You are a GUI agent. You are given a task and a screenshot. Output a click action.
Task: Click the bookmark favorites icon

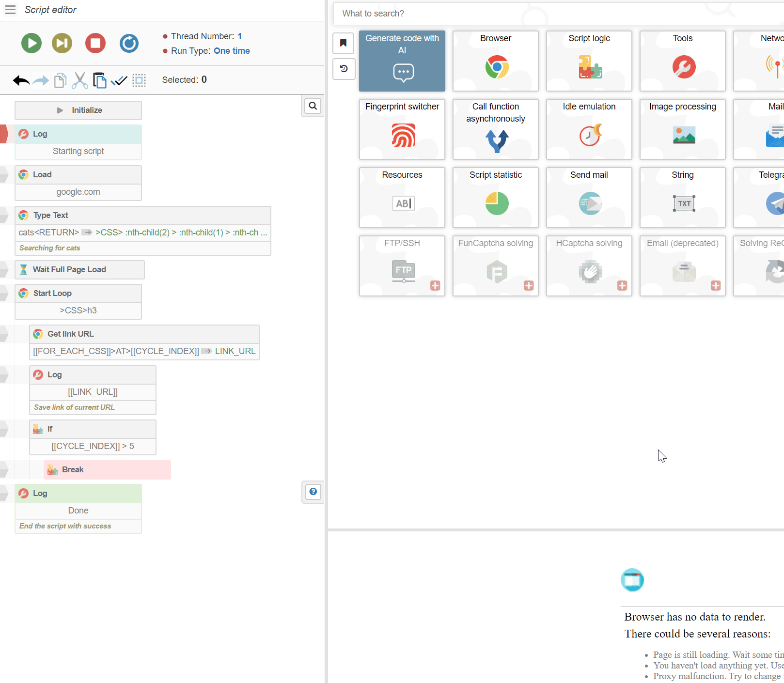tap(344, 43)
